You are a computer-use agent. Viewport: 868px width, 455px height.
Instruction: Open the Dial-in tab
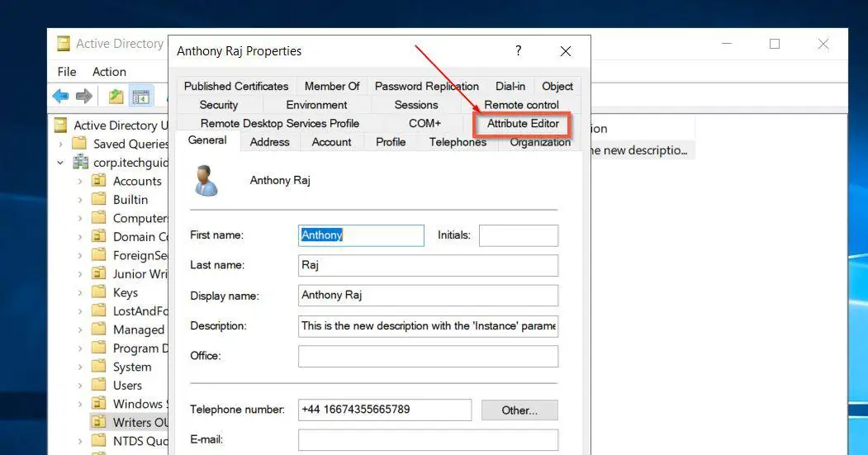coord(510,87)
